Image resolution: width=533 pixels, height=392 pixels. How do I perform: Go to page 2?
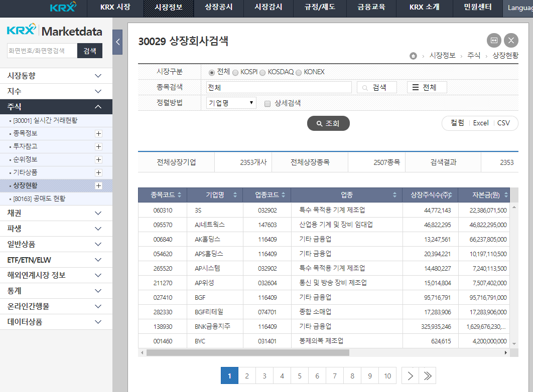247,376
